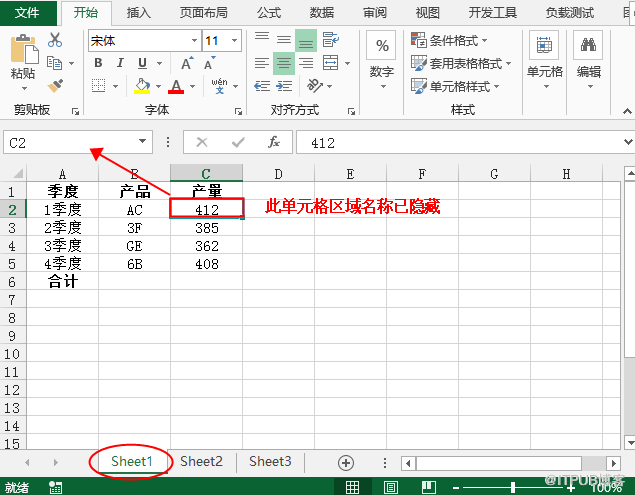The width and height of the screenshot is (635, 495).
Task: Click the cell borders icon
Action: click(98, 86)
